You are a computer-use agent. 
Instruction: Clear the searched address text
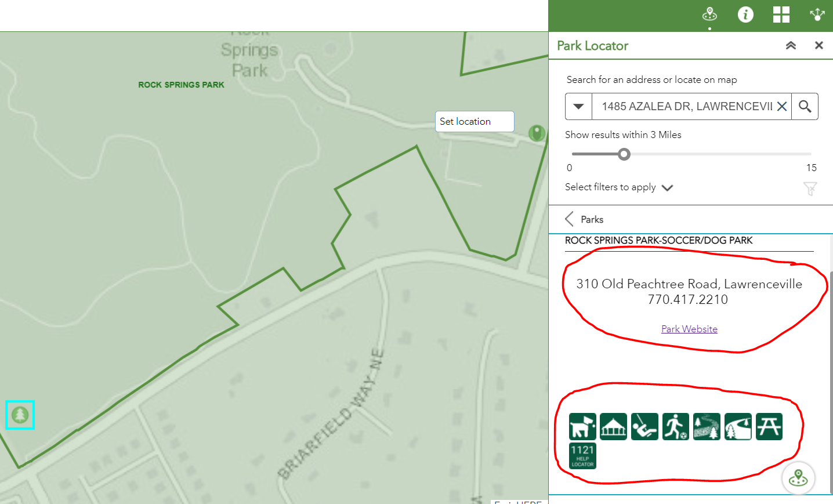(782, 106)
